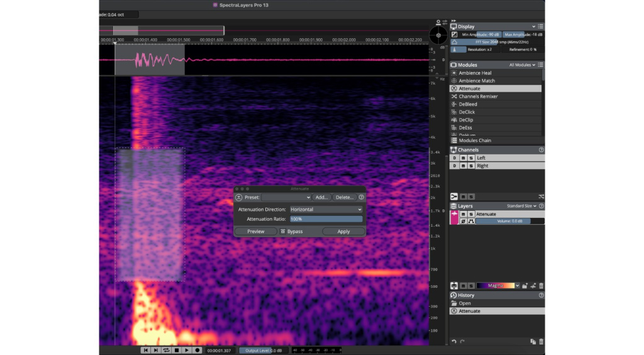Select the DeEss module
Image resolution: width=644 pixels, height=355 pixels.
496,128
